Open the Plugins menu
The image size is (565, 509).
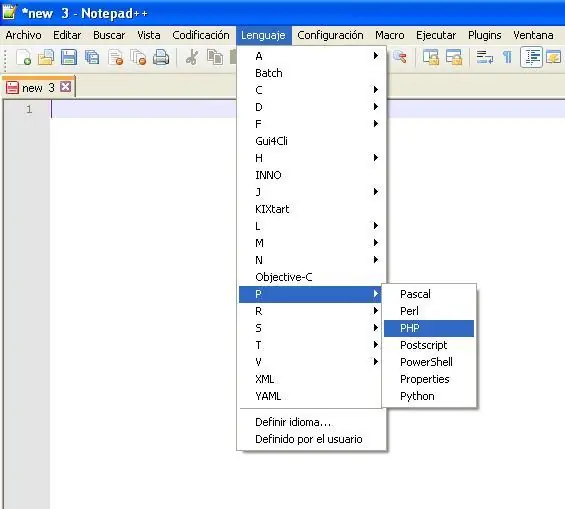485,35
